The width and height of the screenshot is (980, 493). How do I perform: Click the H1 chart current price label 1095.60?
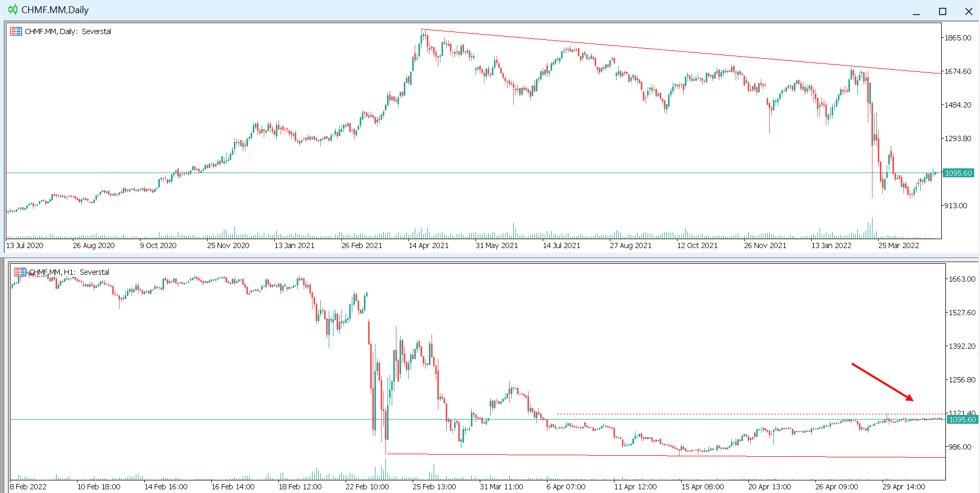(x=962, y=420)
